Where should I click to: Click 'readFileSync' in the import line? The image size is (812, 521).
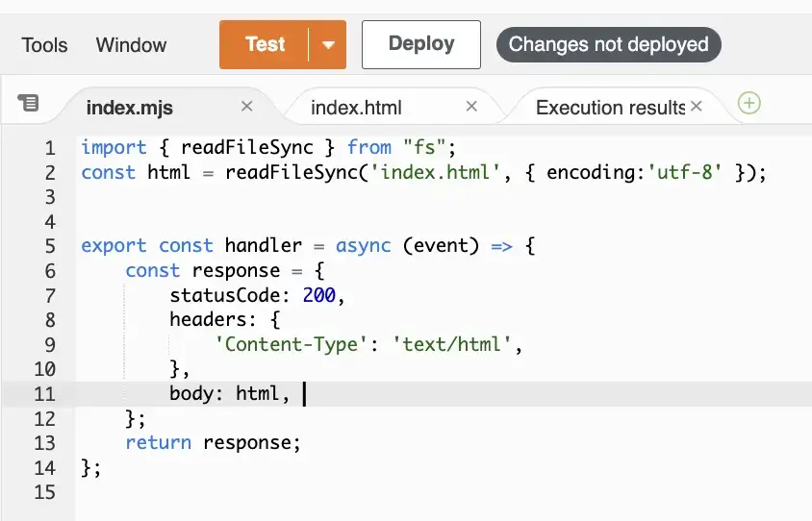(247, 147)
